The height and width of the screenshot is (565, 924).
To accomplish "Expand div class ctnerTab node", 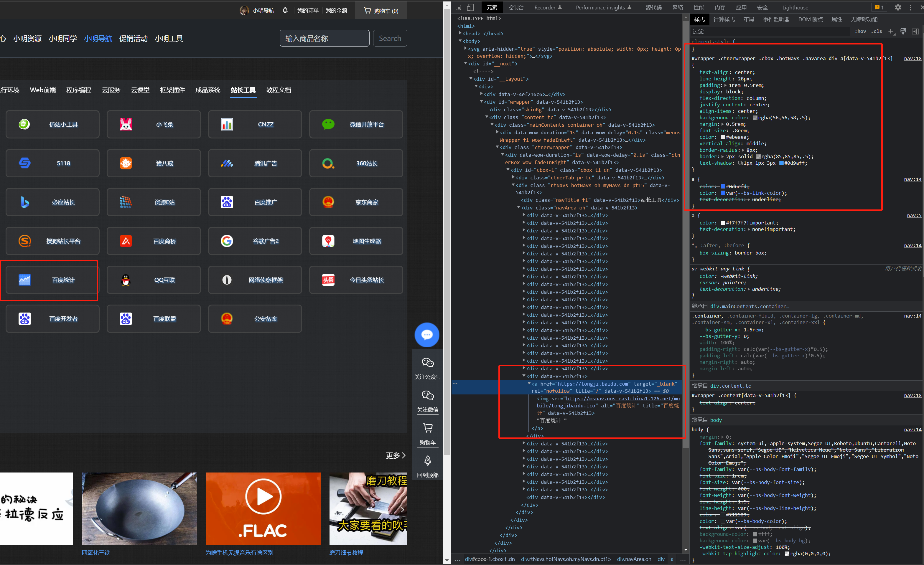I will pos(513,177).
